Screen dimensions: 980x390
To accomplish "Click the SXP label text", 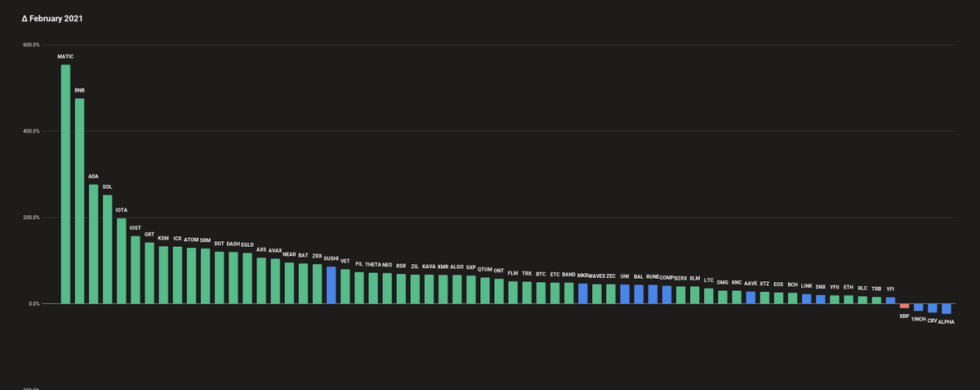I will point(471,267).
